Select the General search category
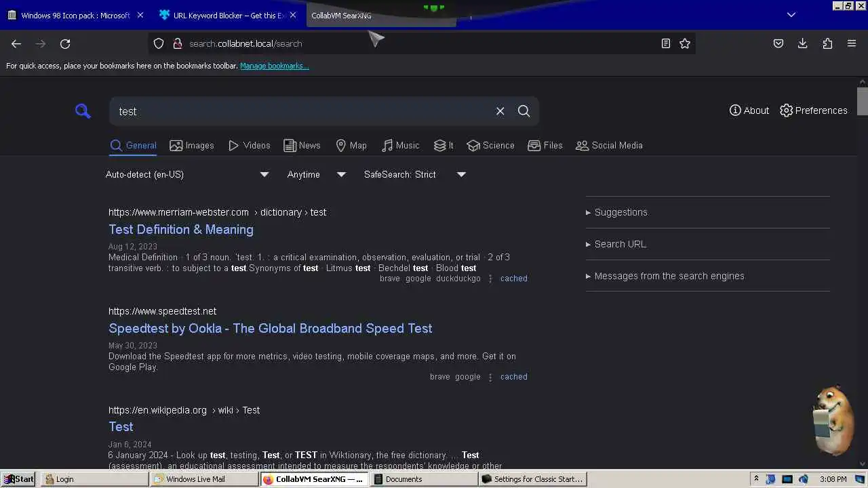This screenshot has height=488, width=868. point(134,145)
